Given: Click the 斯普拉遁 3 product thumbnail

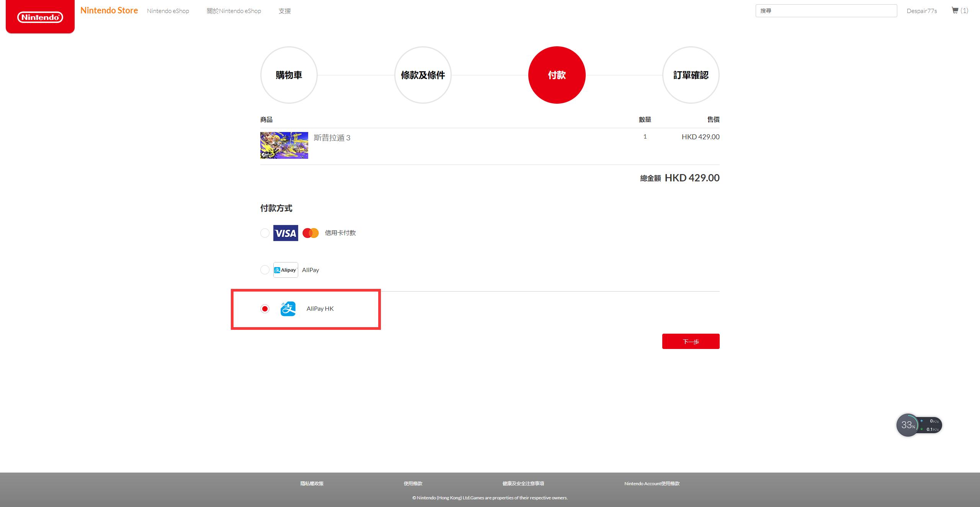Looking at the screenshot, I should (x=284, y=145).
